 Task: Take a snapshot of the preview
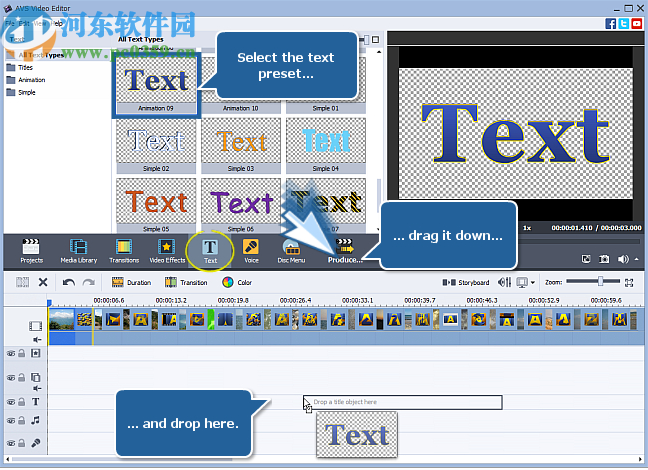click(604, 259)
